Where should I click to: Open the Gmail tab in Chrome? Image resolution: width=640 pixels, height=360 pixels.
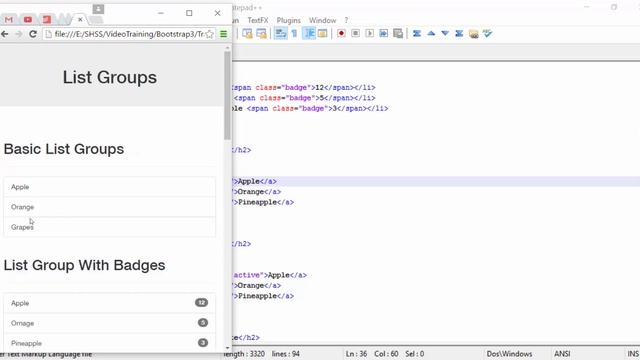click(9, 19)
